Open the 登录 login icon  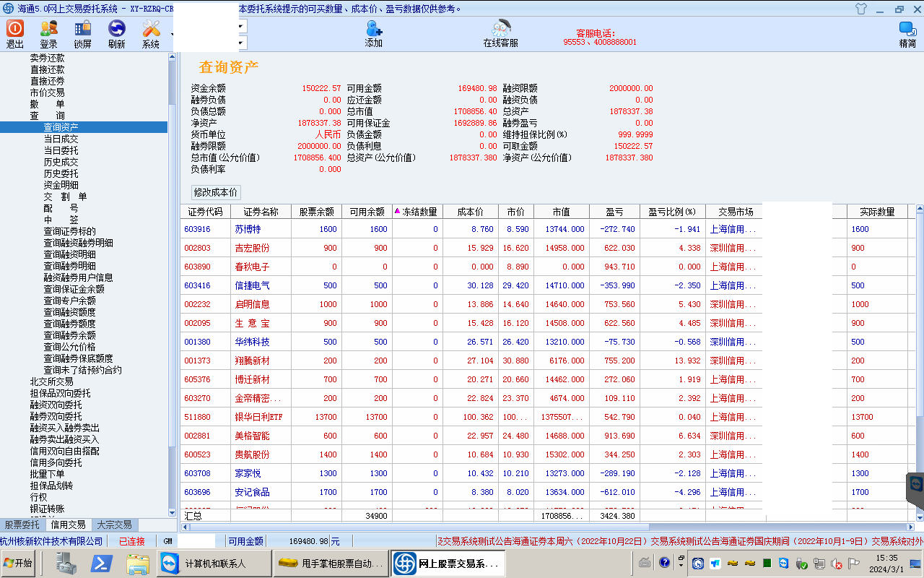(x=48, y=33)
